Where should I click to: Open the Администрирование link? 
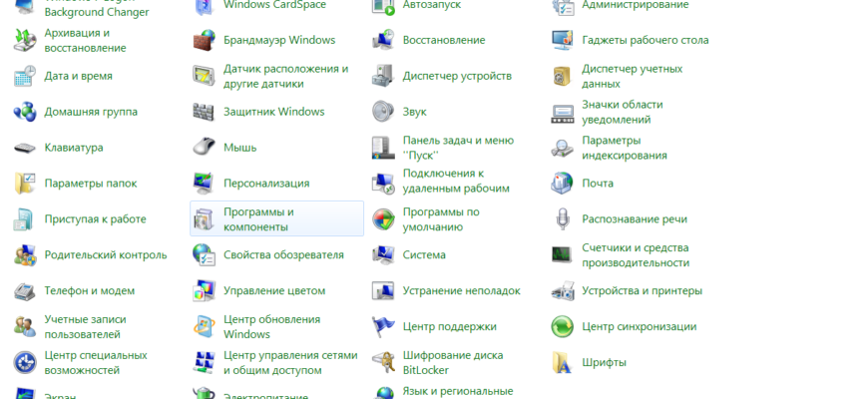(636, 5)
